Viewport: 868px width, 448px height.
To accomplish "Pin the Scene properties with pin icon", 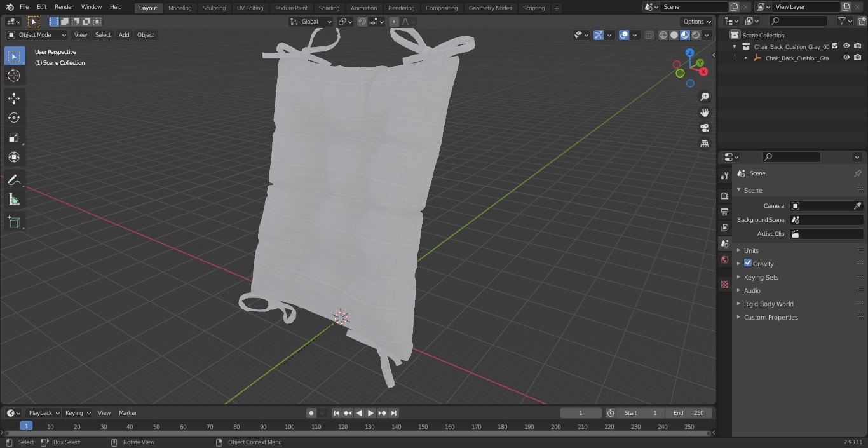I will [857, 173].
